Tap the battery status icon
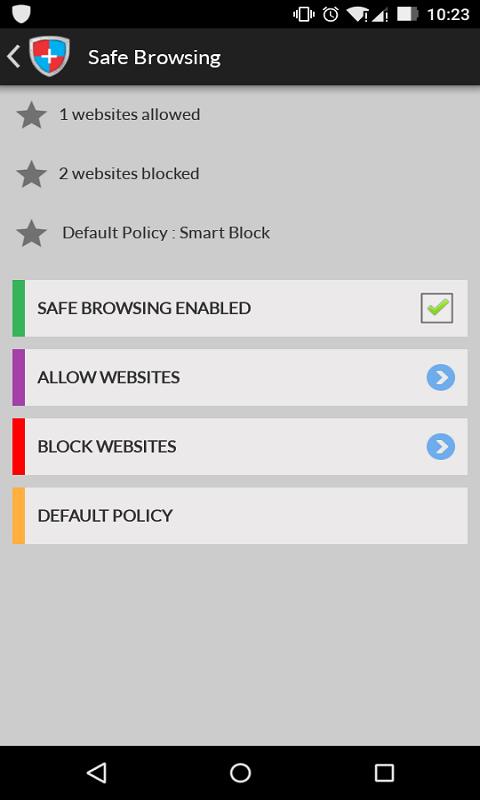 click(408, 14)
